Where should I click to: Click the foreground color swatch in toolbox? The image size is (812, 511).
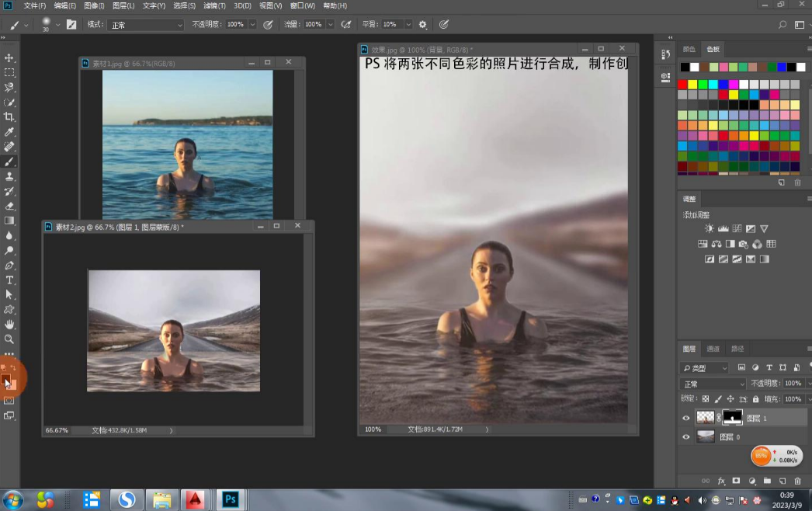pos(5,381)
